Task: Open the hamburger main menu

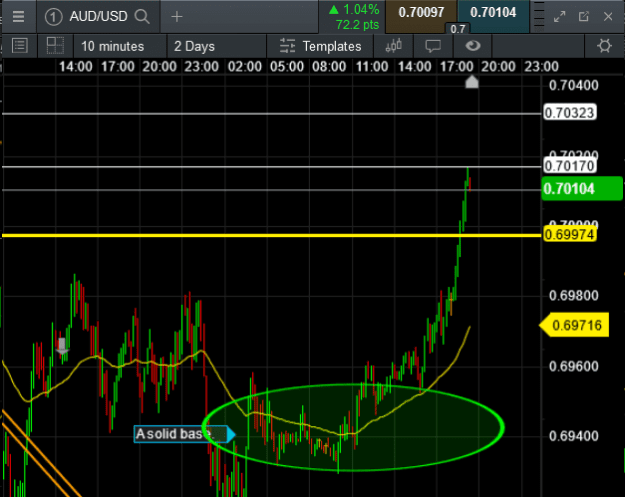Action: click(x=18, y=16)
